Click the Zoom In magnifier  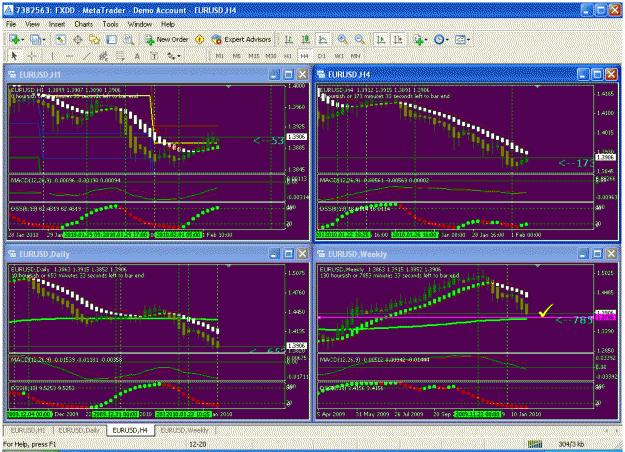[342, 39]
